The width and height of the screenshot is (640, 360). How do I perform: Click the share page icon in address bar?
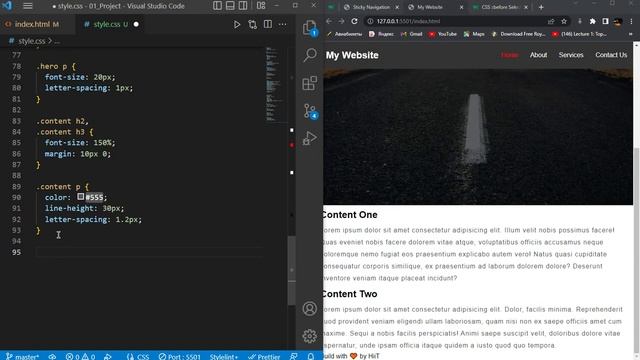[551, 21]
